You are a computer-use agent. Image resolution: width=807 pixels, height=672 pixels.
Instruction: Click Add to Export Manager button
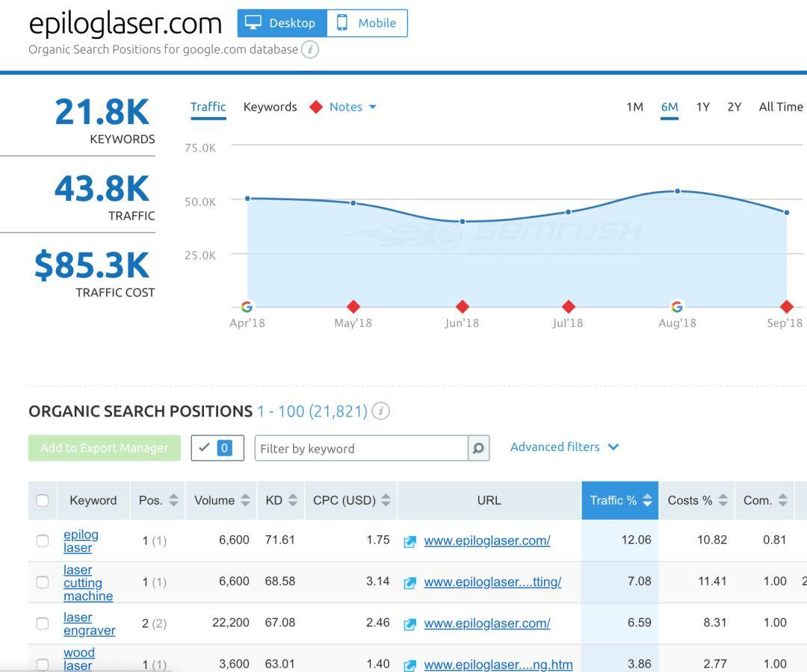pyautogui.click(x=105, y=448)
